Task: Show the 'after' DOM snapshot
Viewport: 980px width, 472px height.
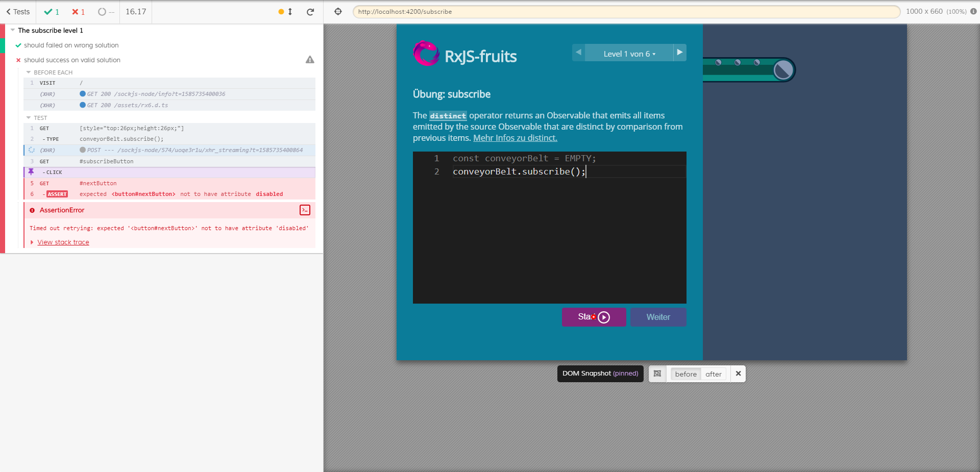Action: (714, 374)
